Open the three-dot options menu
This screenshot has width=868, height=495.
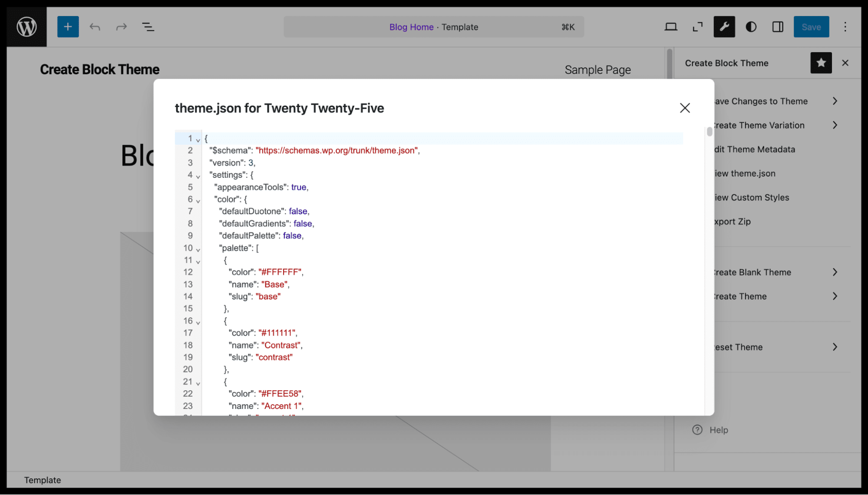pos(845,27)
